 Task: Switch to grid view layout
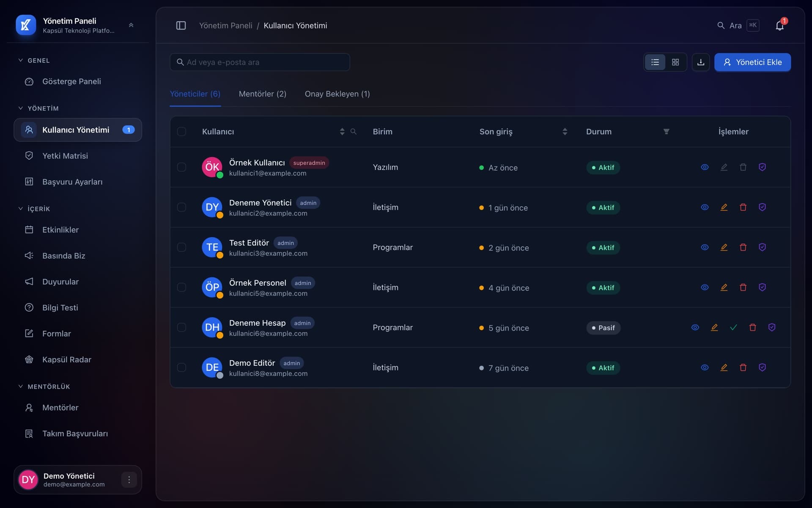[675, 62]
